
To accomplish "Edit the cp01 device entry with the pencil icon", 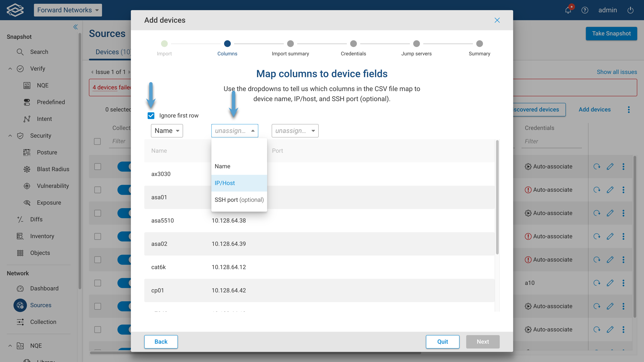I will click(610, 283).
